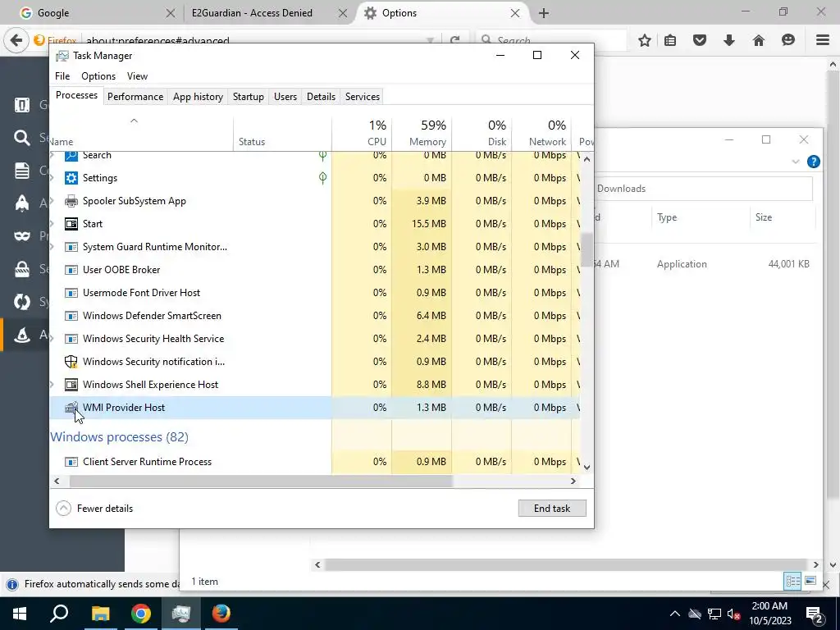Viewport: 840px width, 630px height.
Task: Sort by Size column in File Explorer
Action: point(782,217)
